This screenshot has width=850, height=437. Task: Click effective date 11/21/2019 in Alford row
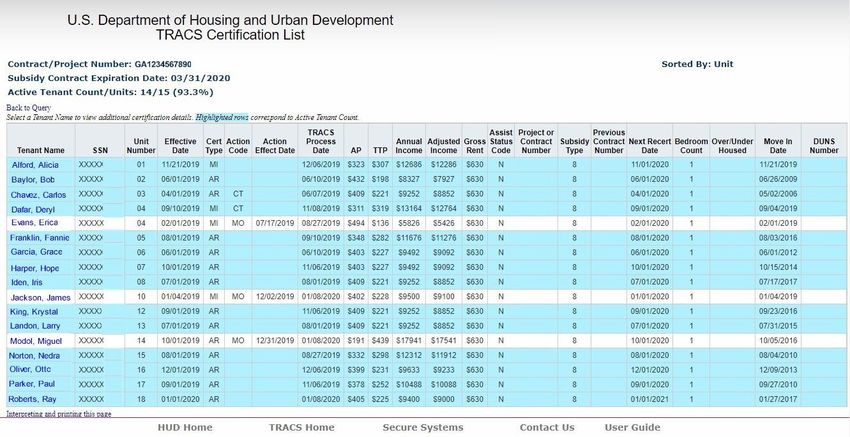point(181,165)
